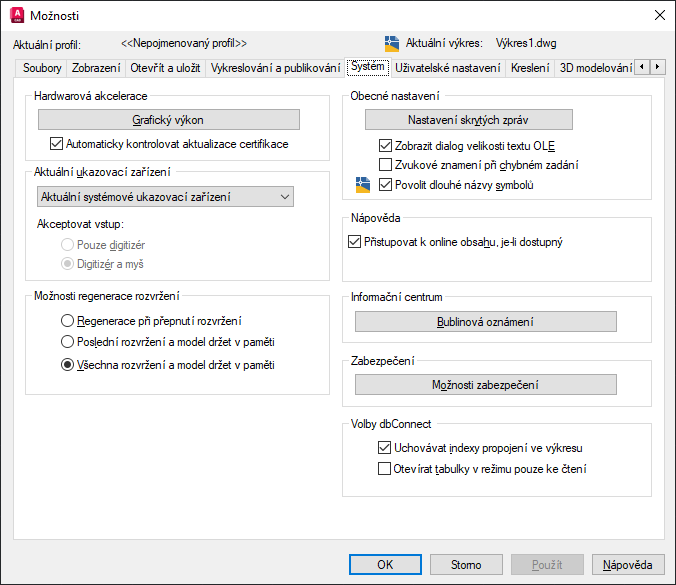Switch to the Uživatelské nastavení tab
This screenshot has width=676, height=585.
pyautogui.click(x=447, y=68)
